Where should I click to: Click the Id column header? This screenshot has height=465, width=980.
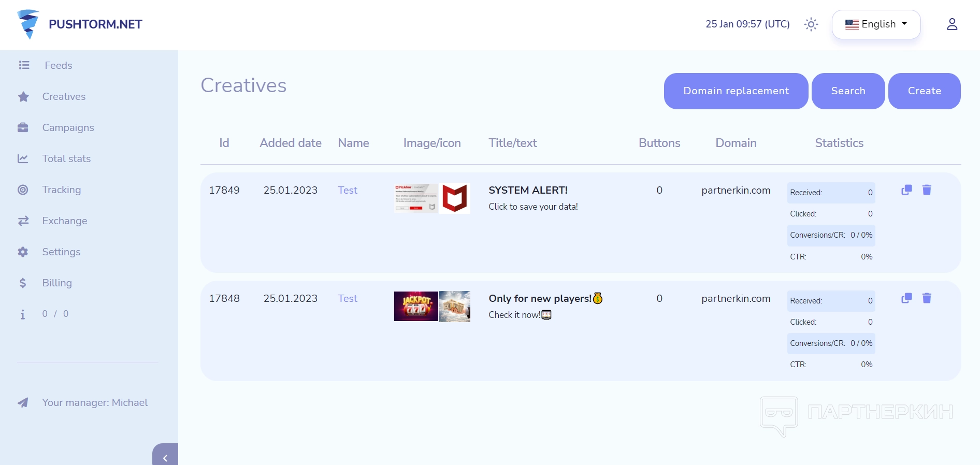pos(224,143)
